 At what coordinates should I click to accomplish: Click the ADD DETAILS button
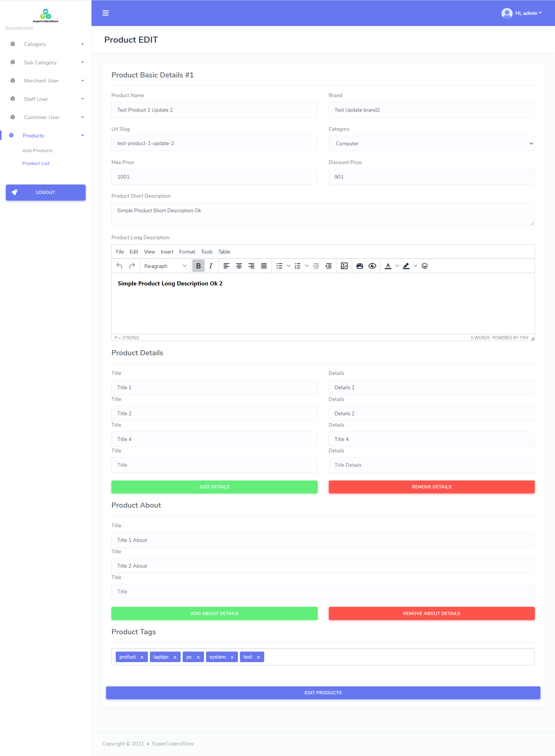tap(214, 487)
